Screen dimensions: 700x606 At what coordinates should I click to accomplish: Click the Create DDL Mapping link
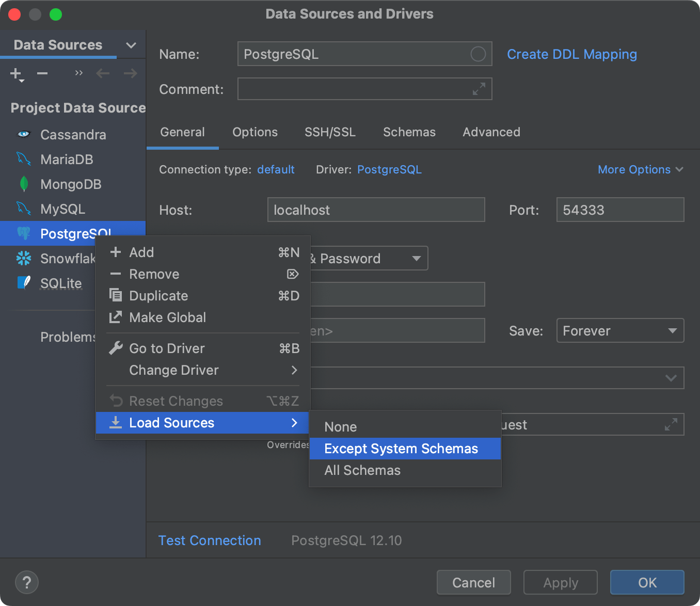click(571, 54)
